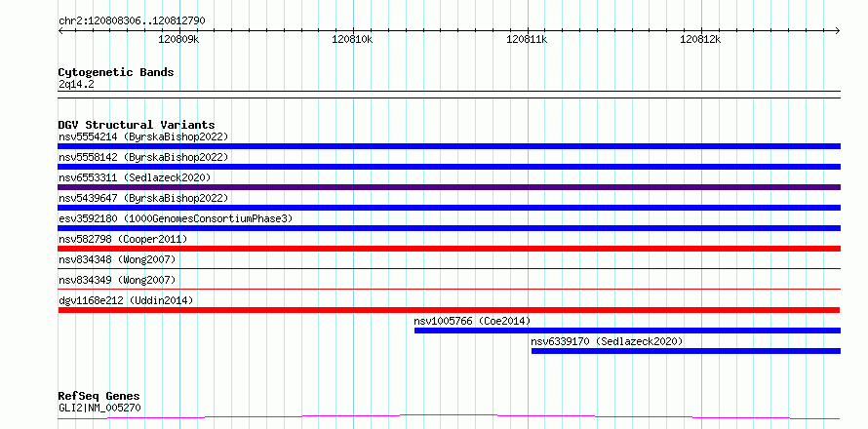
Task: Click the right arrowhead of the ruler
Action: [x=838, y=30]
